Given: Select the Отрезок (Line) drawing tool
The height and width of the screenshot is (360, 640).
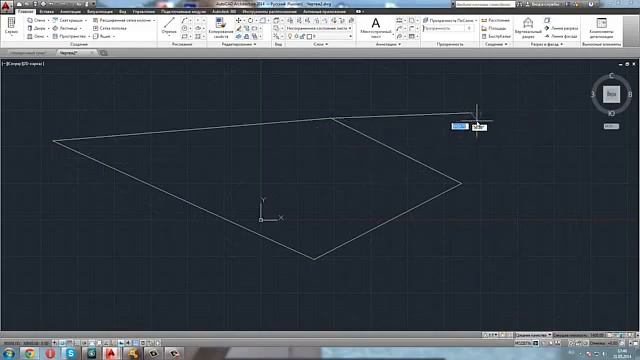Looking at the screenshot, I should click(x=169, y=26).
